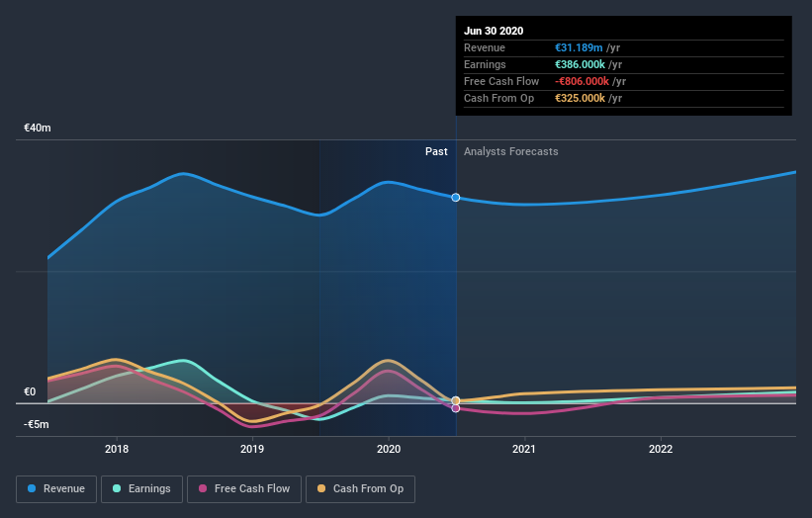Click the 2019 x-axis label

[252, 449]
